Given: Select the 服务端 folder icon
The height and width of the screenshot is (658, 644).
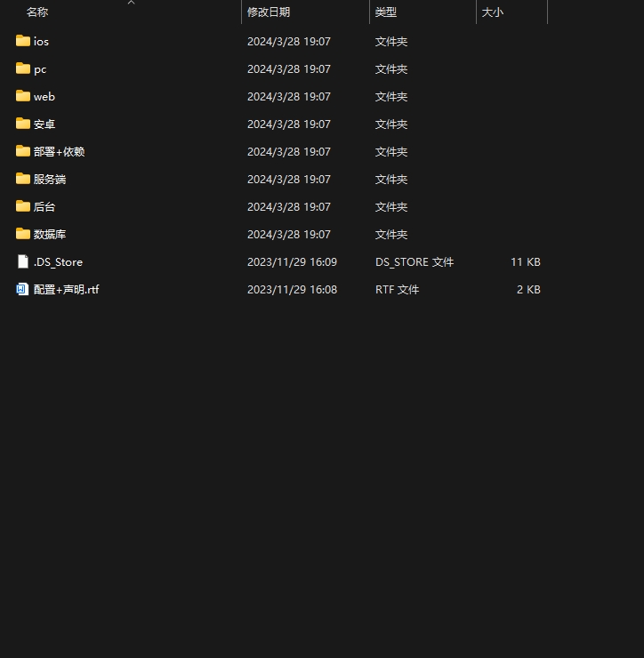Looking at the screenshot, I should 22,179.
